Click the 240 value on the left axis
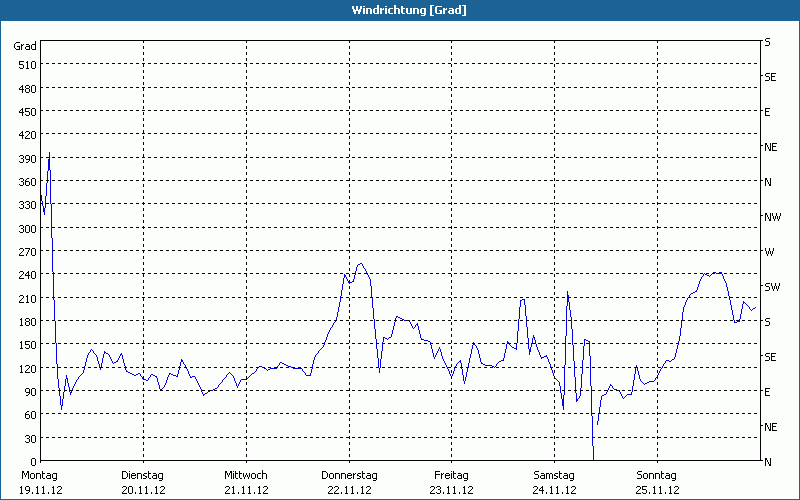Image resolution: width=800 pixels, height=500 pixels. [28, 275]
